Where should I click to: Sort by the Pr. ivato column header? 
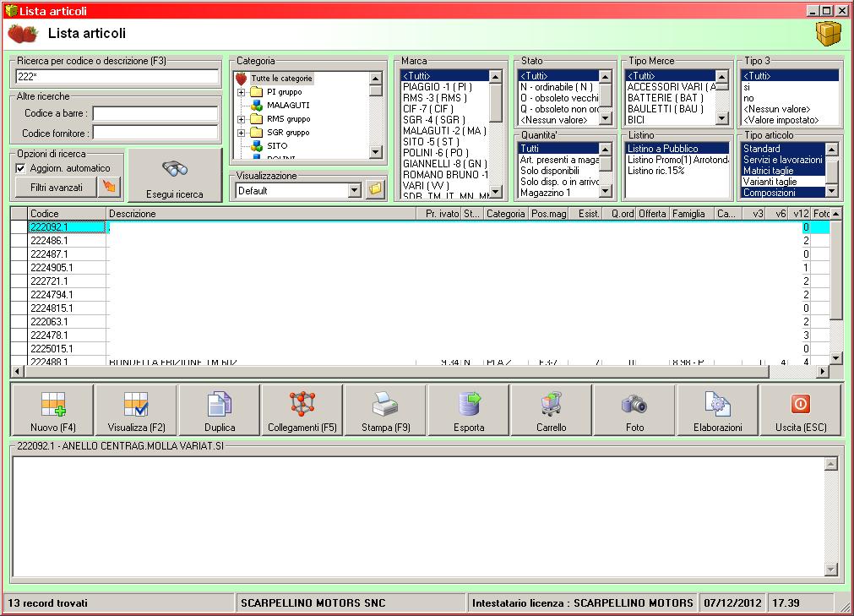tap(439, 214)
